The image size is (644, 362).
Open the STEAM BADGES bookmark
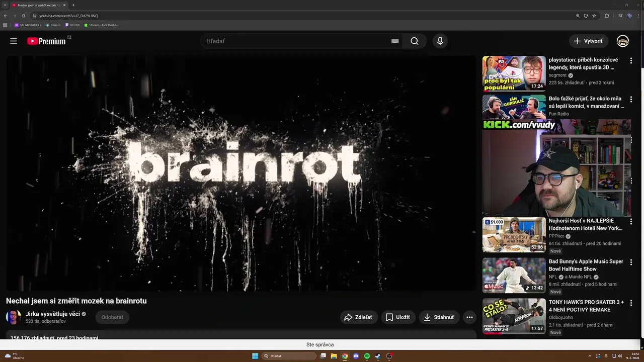pos(28,25)
